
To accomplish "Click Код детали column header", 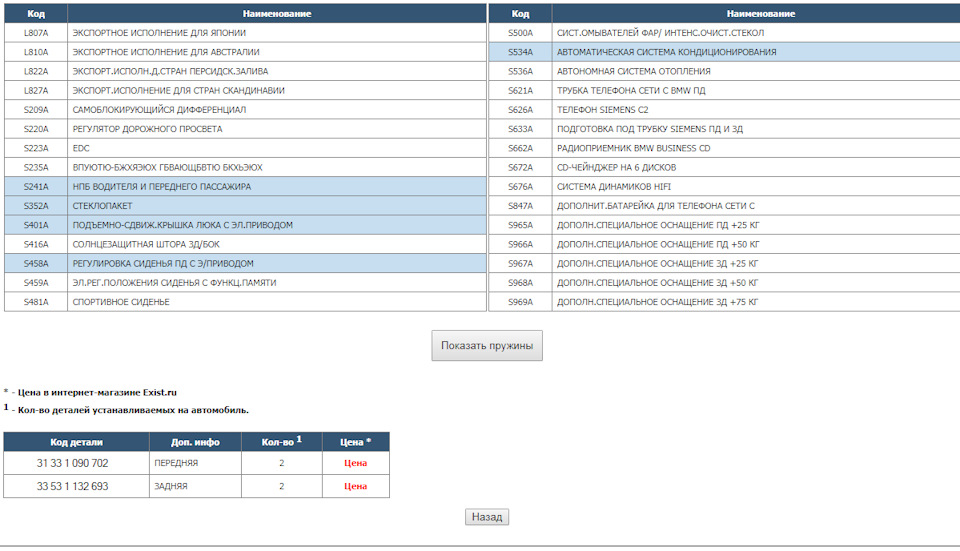I will click(77, 442).
